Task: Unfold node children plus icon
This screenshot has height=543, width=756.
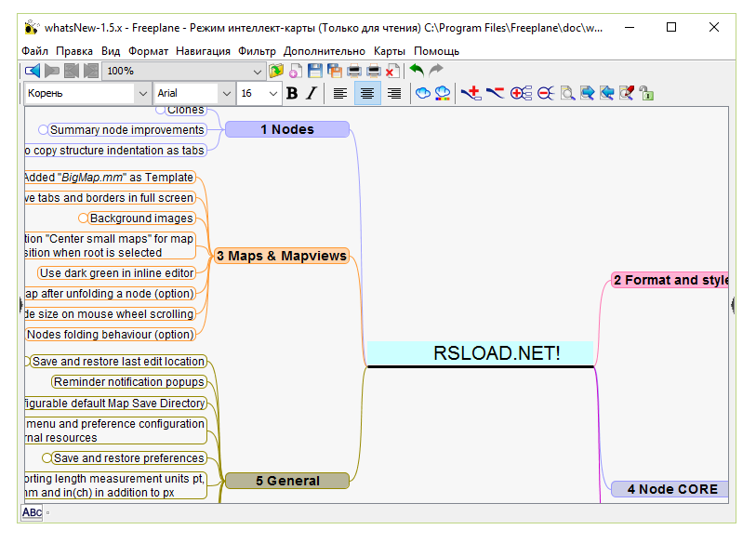Action: (521, 93)
